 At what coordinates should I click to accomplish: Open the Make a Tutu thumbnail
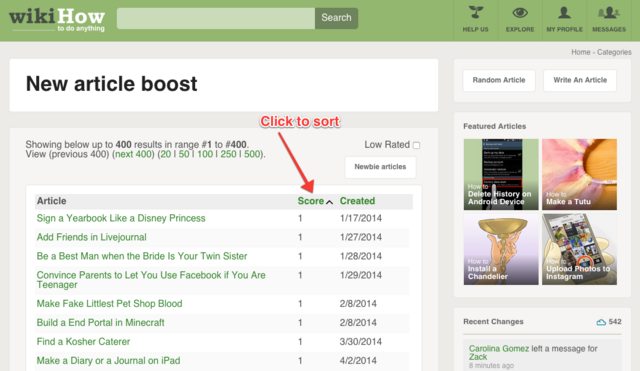[579, 174]
